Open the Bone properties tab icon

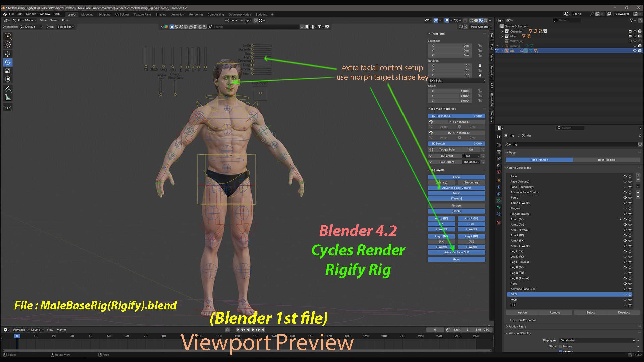coord(499,207)
